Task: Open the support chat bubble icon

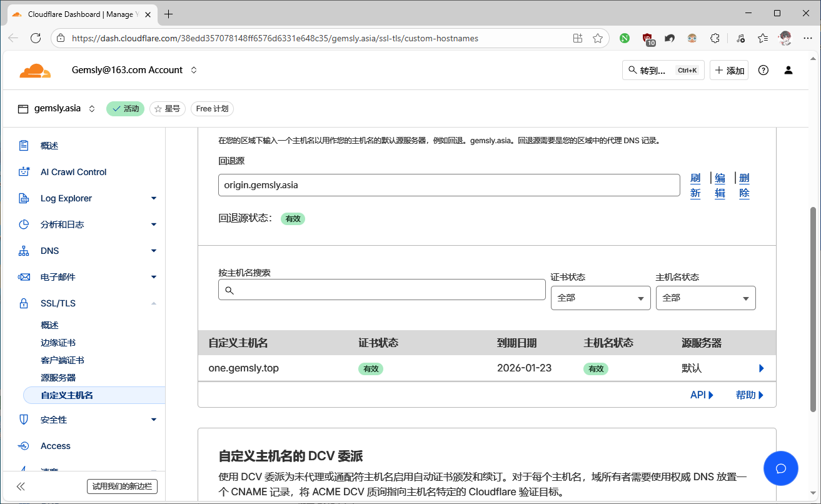Action: [780, 468]
